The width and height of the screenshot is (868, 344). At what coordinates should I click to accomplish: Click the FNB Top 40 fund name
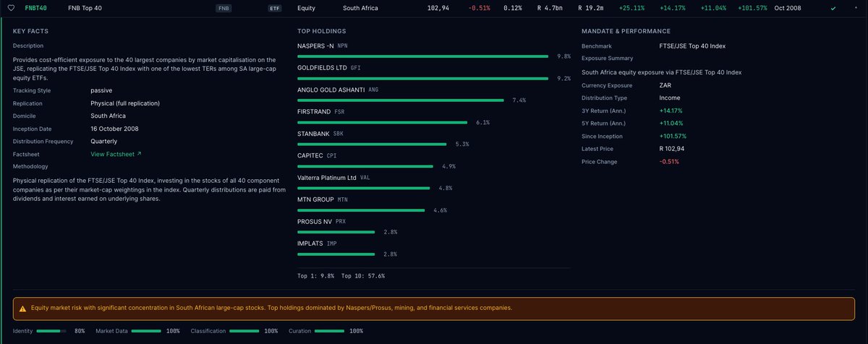point(85,8)
